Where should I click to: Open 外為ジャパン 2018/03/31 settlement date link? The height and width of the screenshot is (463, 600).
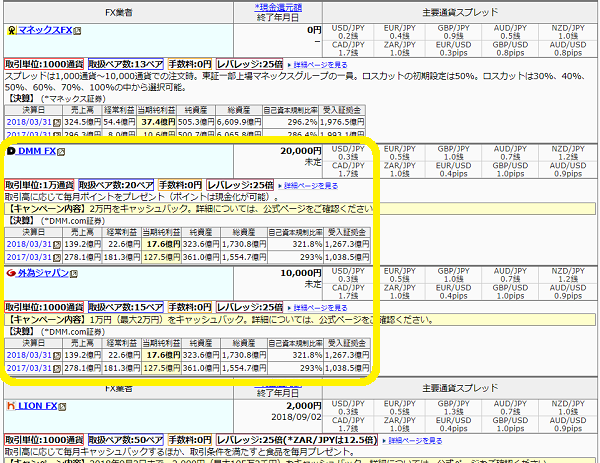(29, 355)
